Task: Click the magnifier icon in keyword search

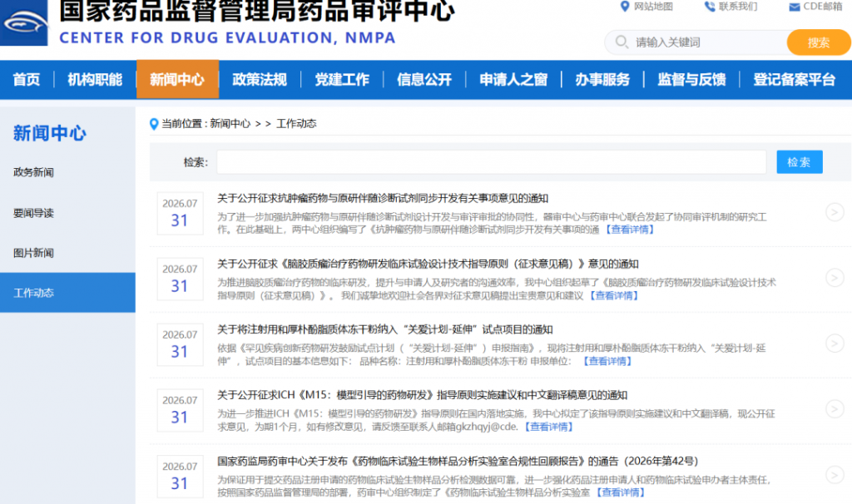Action: point(622,42)
